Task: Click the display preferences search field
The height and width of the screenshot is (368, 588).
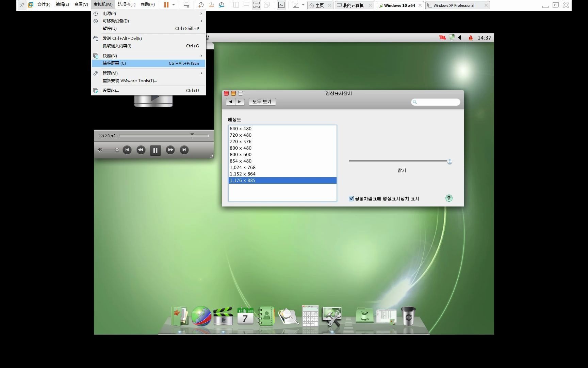Action: coord(436,102)
